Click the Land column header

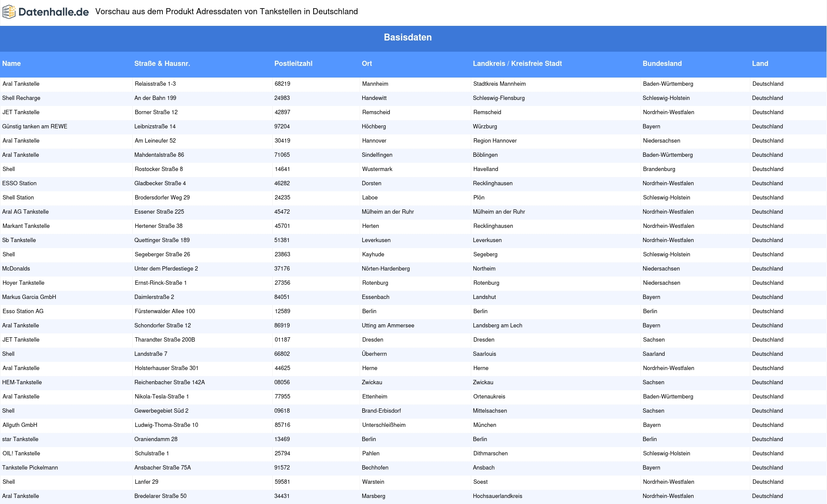[760, 63]
